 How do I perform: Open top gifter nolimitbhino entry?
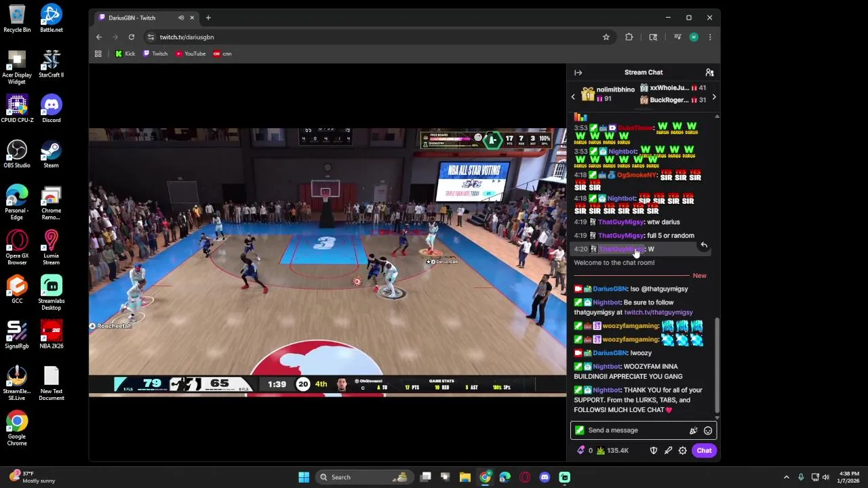pyautogui.click(x=608, y=94)
